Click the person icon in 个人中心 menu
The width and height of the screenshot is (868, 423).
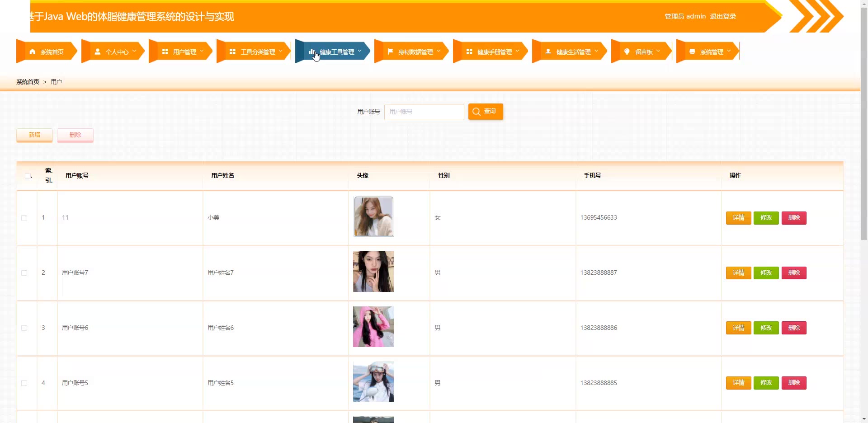point(98,52)
